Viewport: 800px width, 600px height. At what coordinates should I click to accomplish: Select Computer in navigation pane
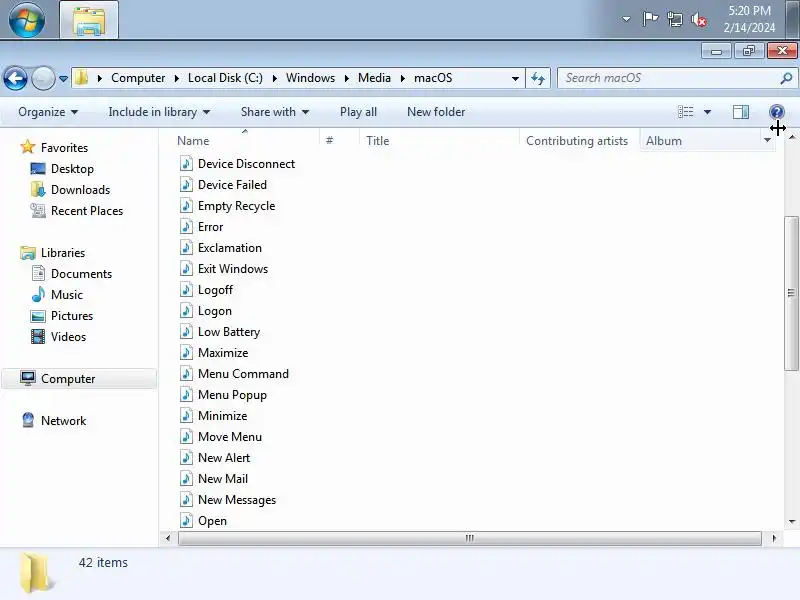pyautogui.click(x=68, y=379)
